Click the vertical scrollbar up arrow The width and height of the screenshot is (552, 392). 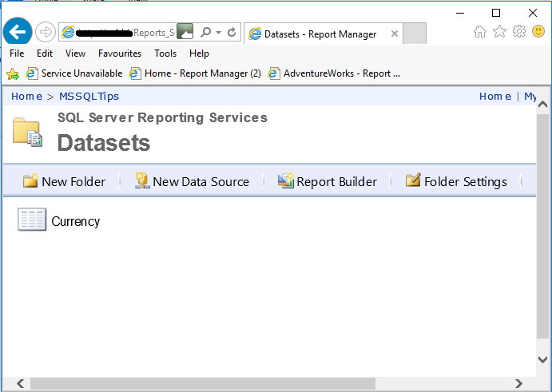pyautogui.click(x=543, y=104)
